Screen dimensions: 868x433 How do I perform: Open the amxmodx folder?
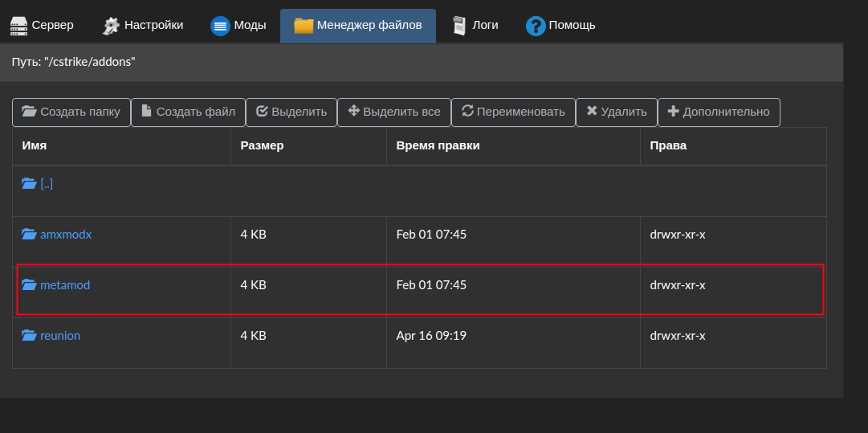click(x=66, y=235)
